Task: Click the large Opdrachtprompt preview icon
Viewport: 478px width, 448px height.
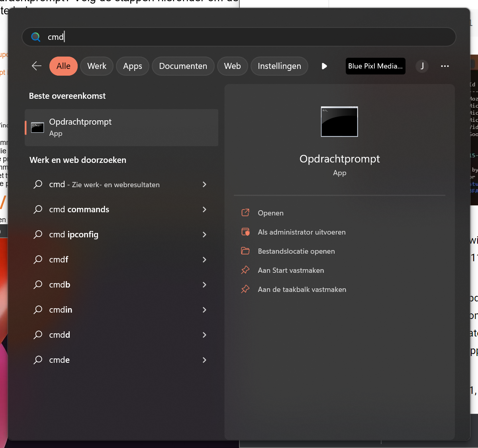Action: click(339, 121)
